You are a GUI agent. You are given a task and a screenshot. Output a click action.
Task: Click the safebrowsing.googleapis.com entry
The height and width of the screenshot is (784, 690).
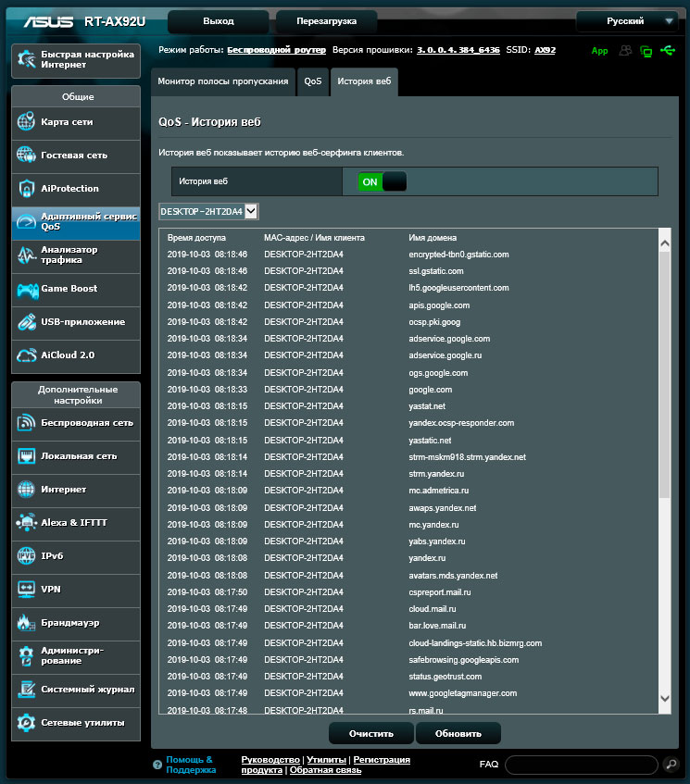coord(463,660)
